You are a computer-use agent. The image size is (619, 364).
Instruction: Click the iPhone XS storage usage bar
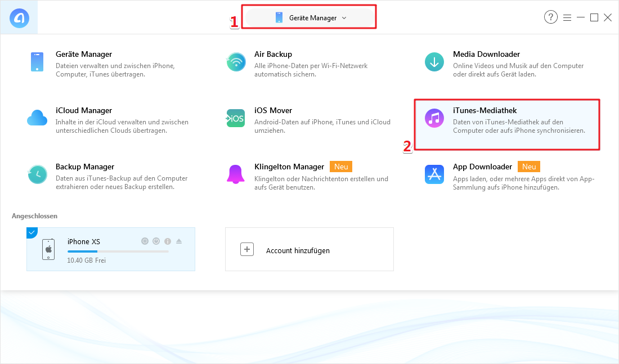point(118,251)
